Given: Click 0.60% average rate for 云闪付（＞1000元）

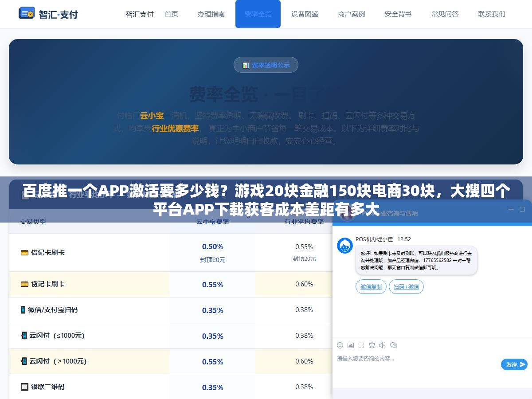Looking at the screenshot, I should 304,361.
